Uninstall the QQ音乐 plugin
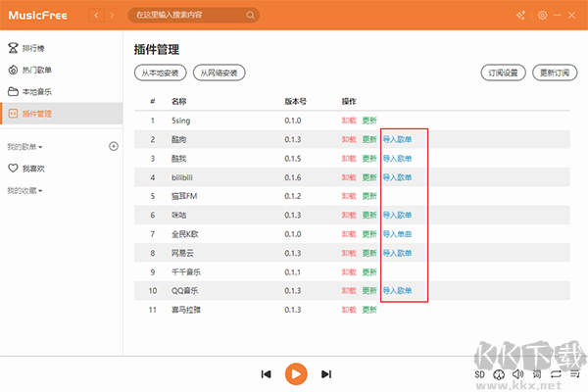 point(349,291)
